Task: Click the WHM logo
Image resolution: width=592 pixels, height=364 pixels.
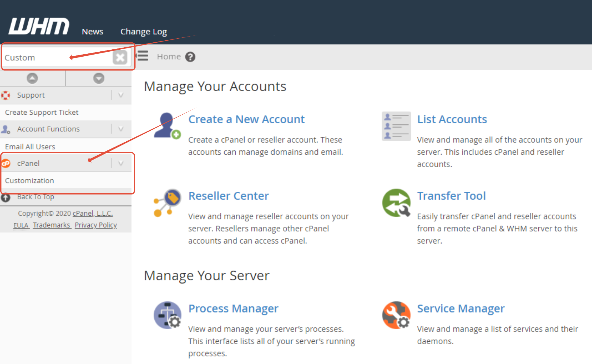Action: 39,26
